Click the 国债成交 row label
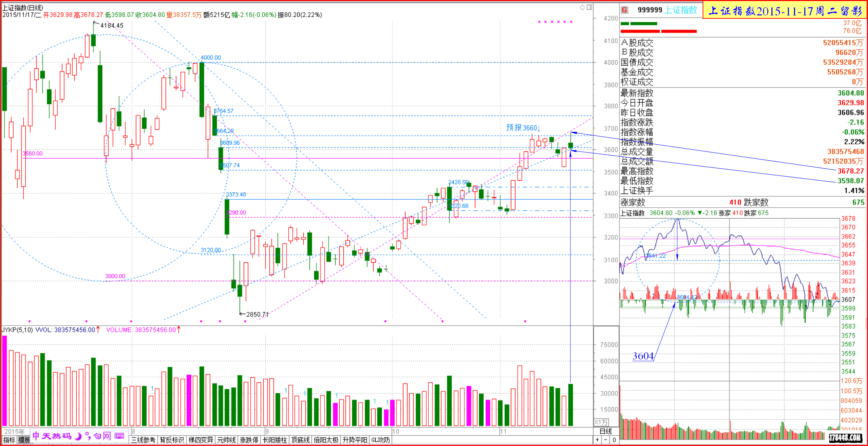Viewport: 868px width, 446px height. tap(637, 63)
